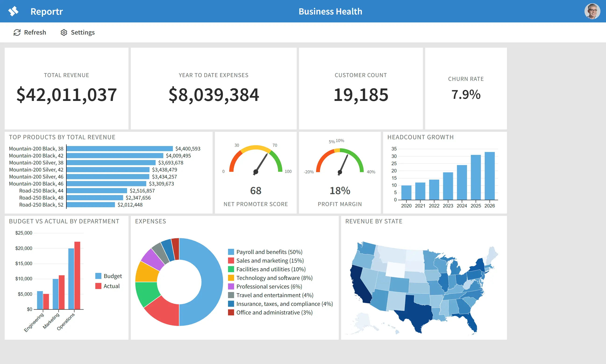
Task: Click the $4,009,495 revenue value
Action: click(x=178, y=156)
